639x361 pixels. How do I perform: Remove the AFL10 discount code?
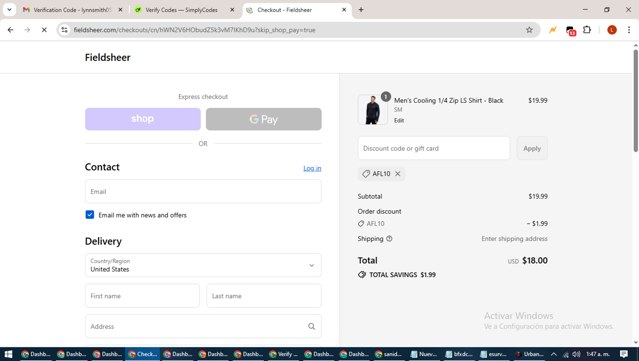point(398,174)
